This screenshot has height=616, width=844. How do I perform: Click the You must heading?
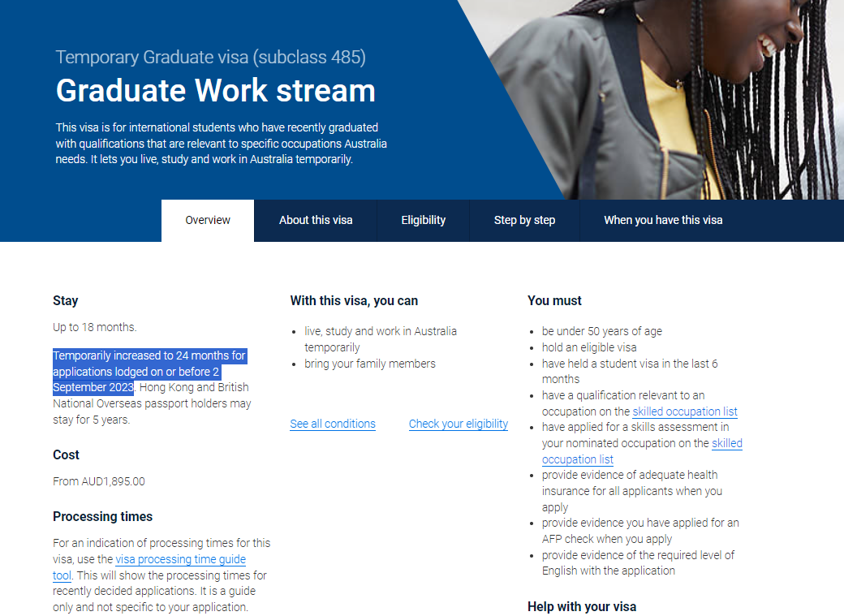(x=554, y=300)
